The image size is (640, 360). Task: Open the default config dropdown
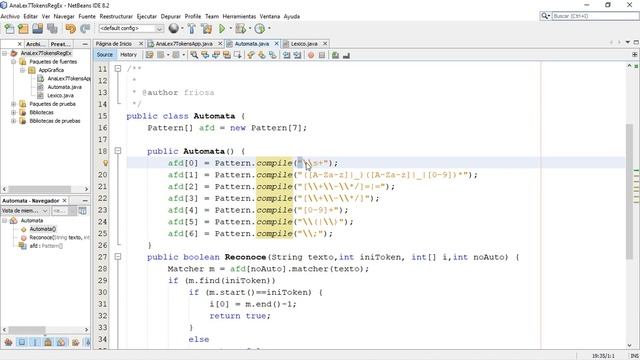(x=159, y=29)
